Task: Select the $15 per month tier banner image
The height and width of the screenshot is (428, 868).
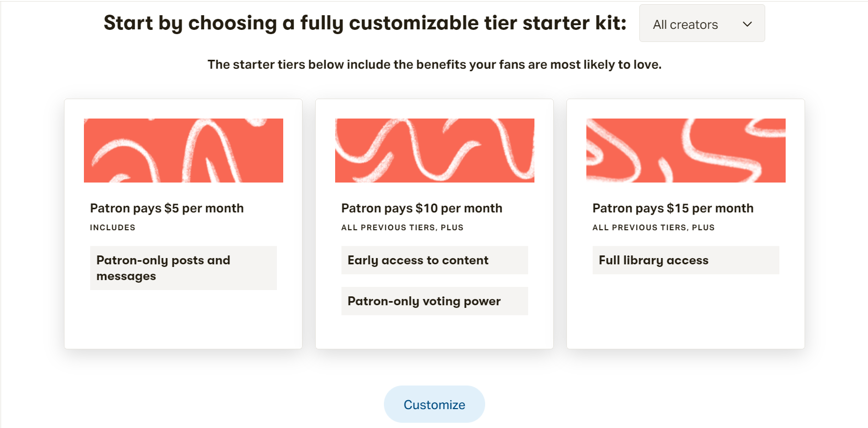Action: (686, 151)
